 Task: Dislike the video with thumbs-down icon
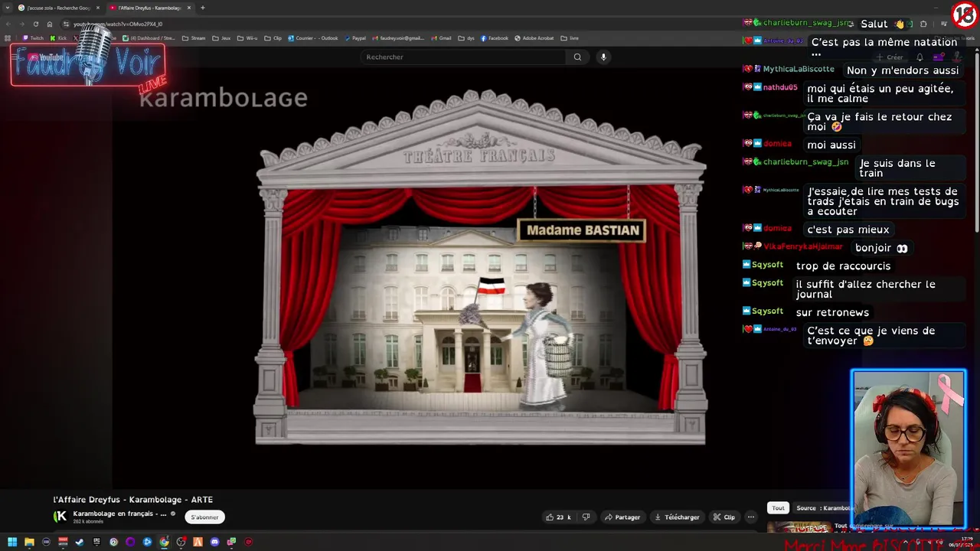(x=586, y=517)
